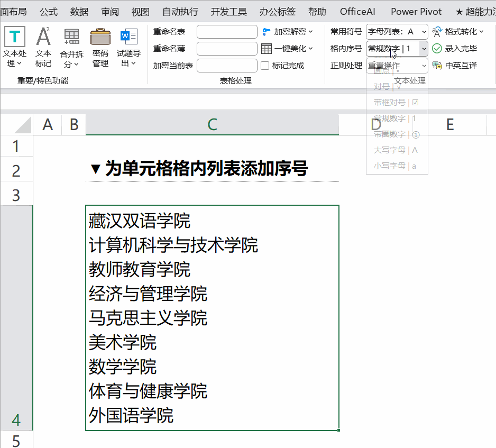Open the 公式 ribbon tab
Viewport: 496px width, 448px height.
[49, 12]
